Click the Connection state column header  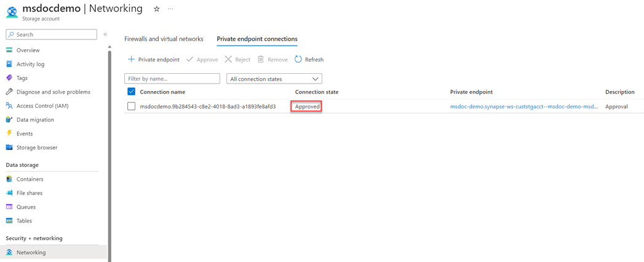click(x=317, y=92)
